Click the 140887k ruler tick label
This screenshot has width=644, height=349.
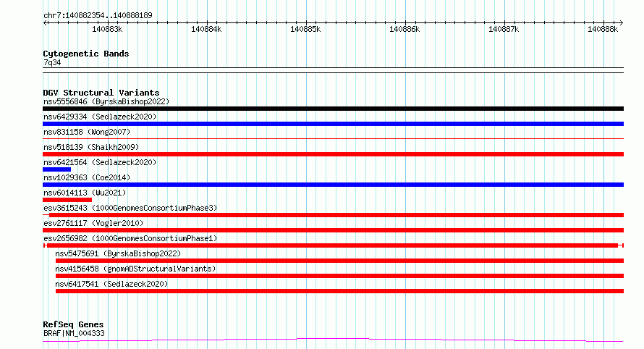[504, 29]
